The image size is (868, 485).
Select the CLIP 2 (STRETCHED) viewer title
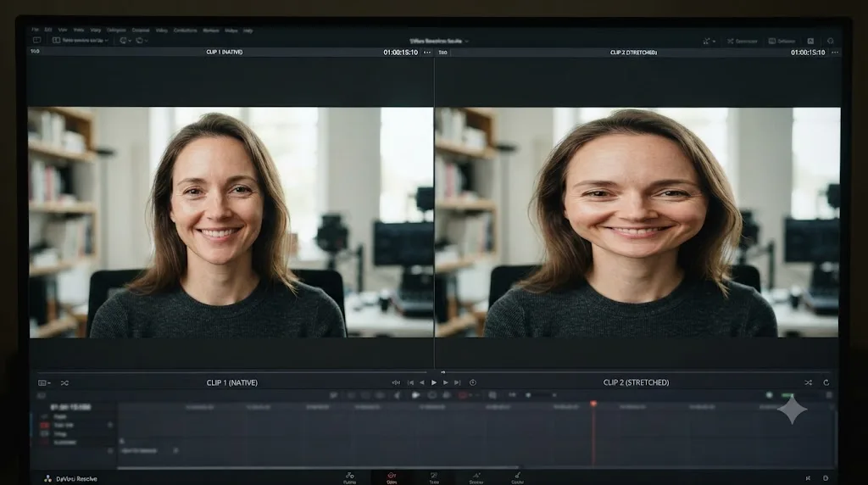[x=633, y=53]
